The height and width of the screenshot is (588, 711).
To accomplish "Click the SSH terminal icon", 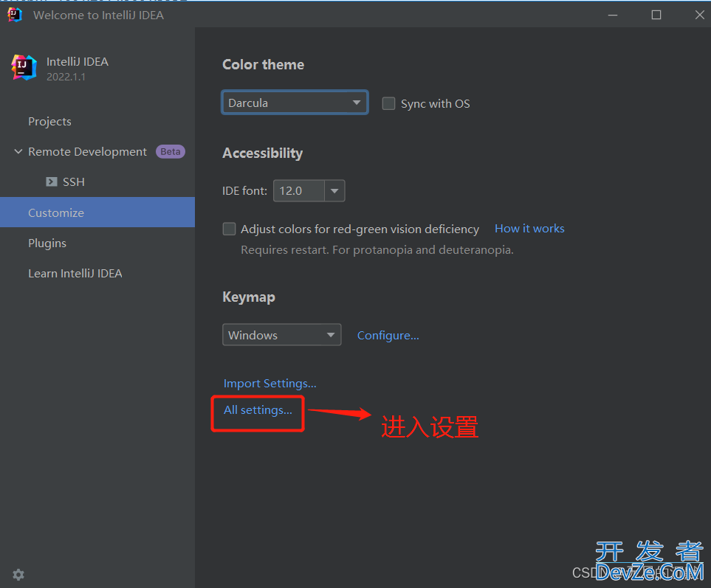I will point(52,181).
